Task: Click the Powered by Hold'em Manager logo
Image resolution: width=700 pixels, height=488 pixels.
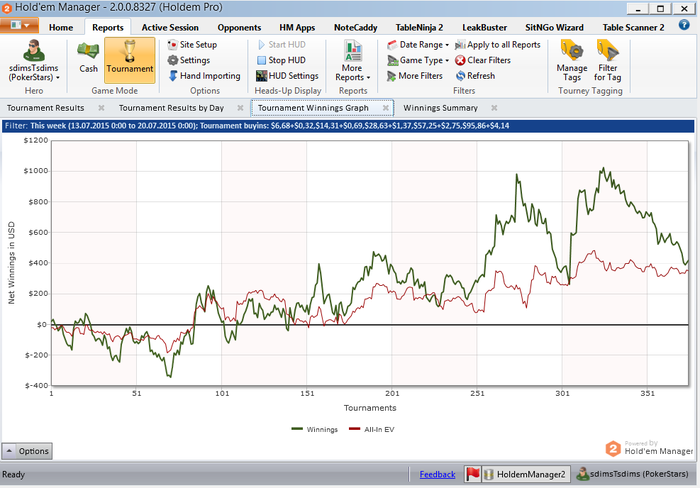Action: tap(649, 448)
